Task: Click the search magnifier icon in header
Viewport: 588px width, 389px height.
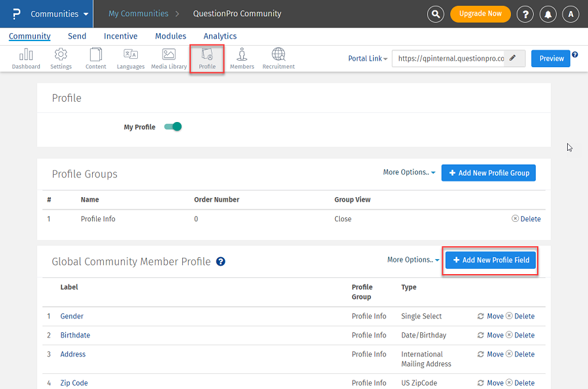Action: tap(436, 14)
